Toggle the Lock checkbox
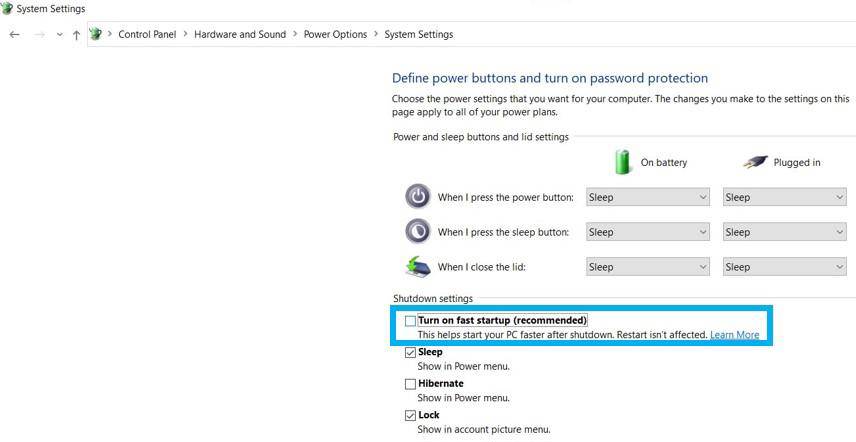 (x=410, y=415)
